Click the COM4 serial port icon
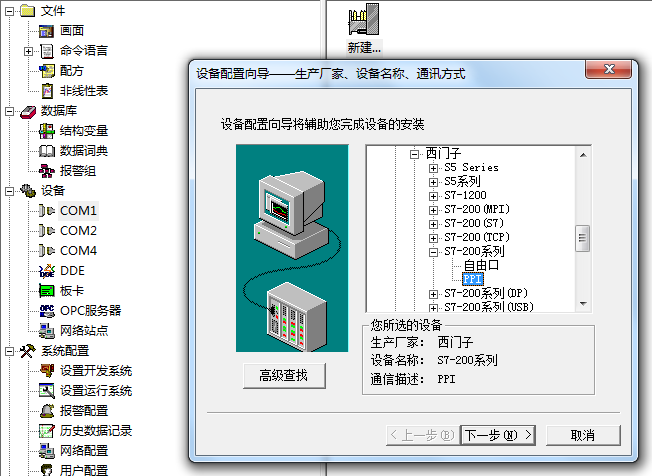The image size is (652, 476). (47, 251)
